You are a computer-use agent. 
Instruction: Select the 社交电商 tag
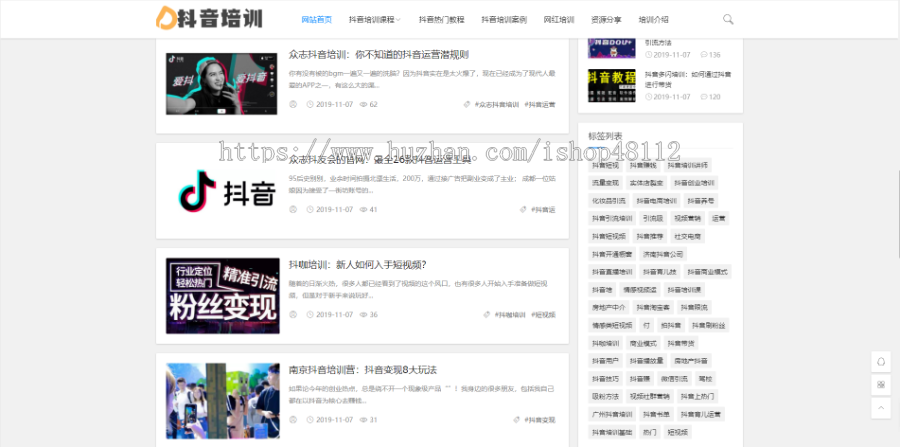tap(687, 236)
